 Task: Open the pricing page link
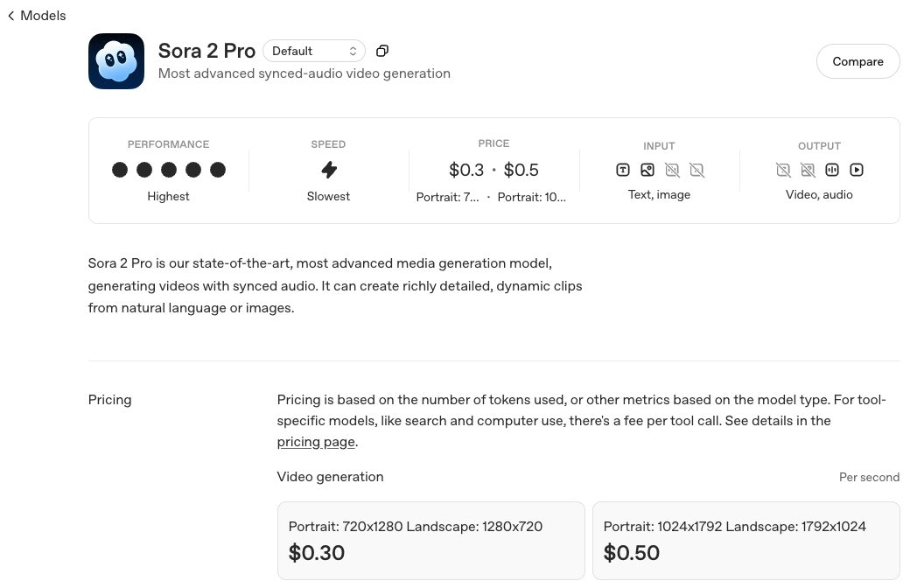click(316, 442)
